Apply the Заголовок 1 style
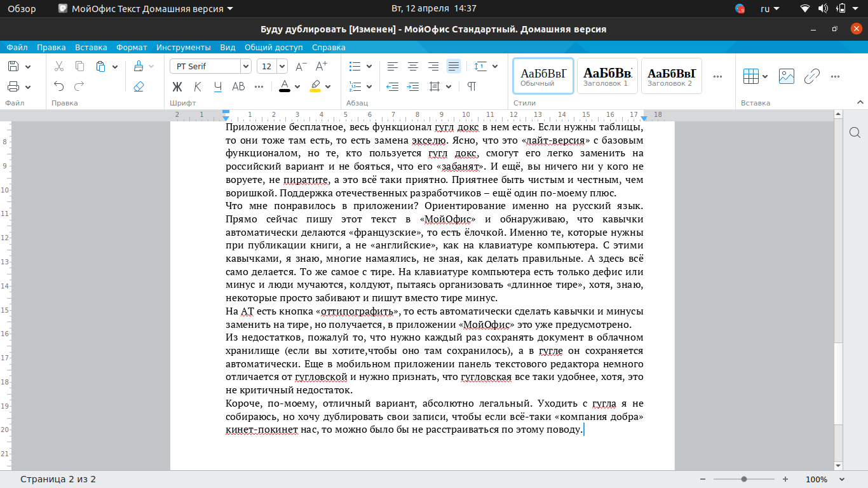The width and height of the screenshot is (868, 488). tap(607, 76)
